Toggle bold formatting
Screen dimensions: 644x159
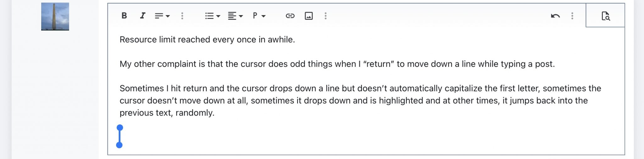pos(124,16)
